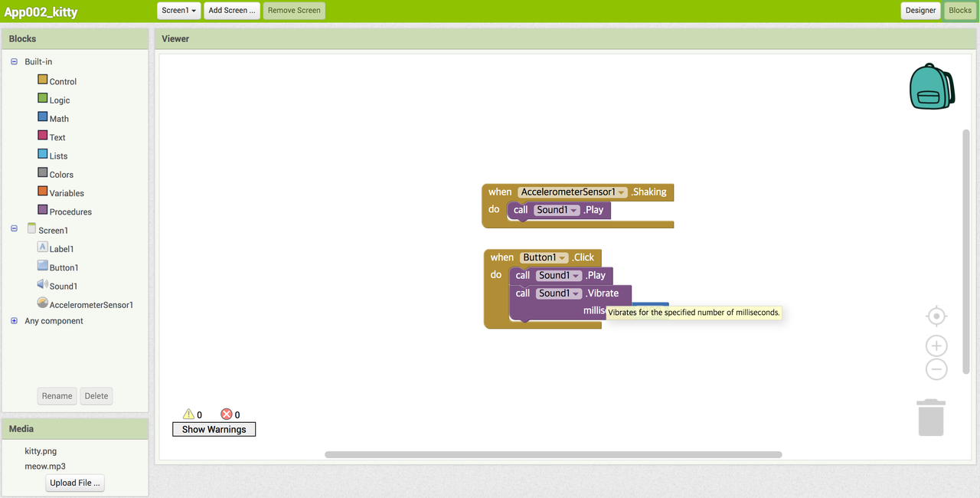Select the Logic category label
The height and width of the screenshot is (498, 980).
[x=60, y=100]
